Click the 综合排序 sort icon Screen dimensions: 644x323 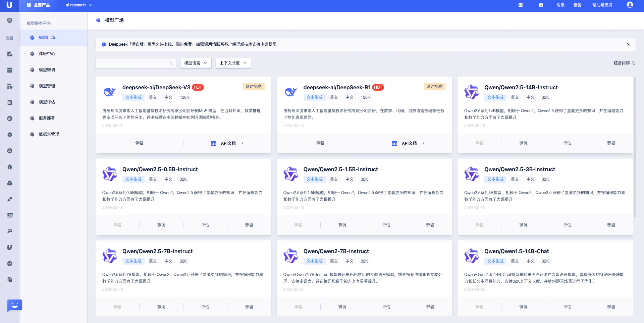click(634, 63)
